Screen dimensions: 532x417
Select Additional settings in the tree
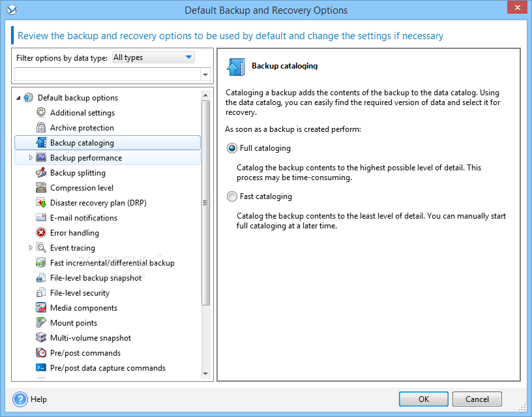click(82, 113)
